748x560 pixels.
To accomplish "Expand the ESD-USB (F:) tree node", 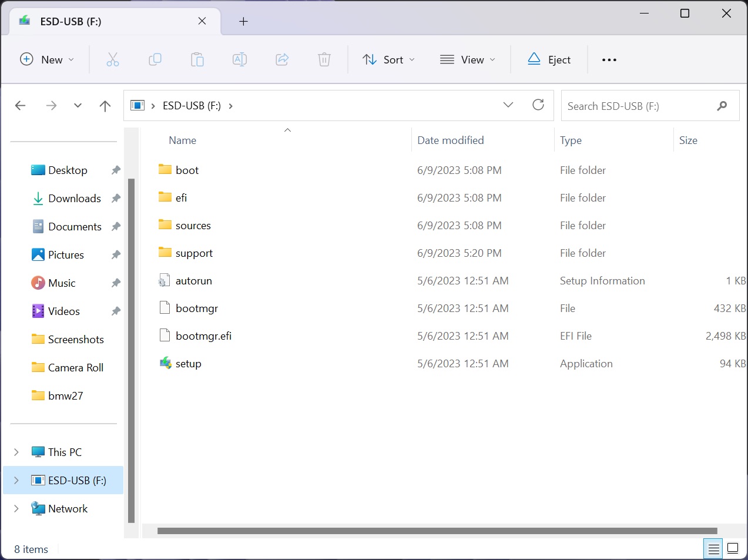I will pyautogui.click(x=16, y=481).
